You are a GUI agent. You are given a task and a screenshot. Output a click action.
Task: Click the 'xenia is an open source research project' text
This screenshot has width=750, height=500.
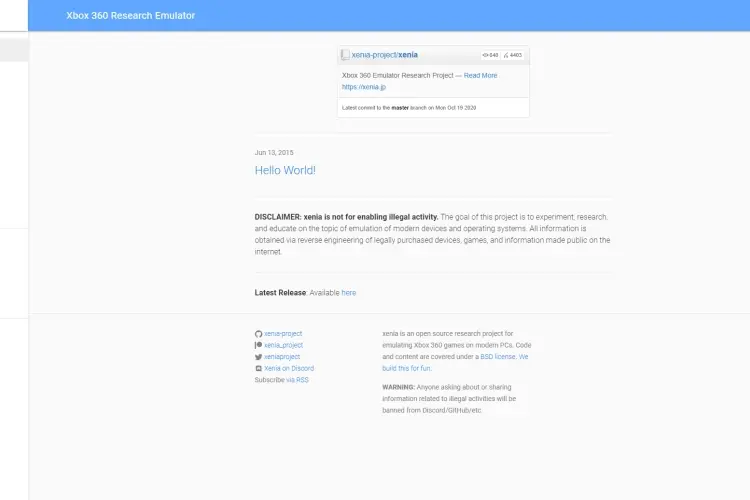click(x=447, y=334)
